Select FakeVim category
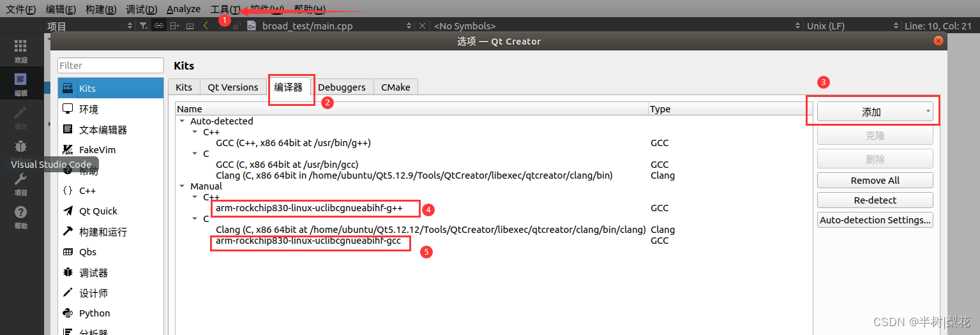This screenshot has width=980, height=335. tap(110, 150)
